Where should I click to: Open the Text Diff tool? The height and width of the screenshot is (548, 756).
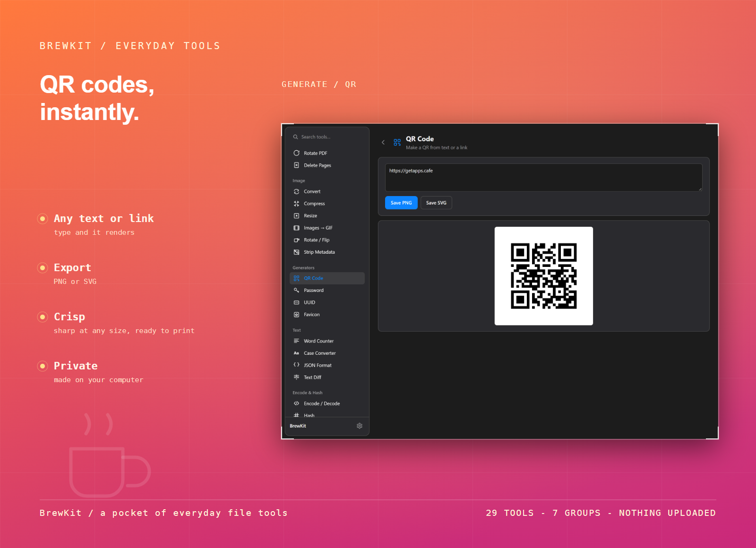pyautogui.click(x=327, y=377)
